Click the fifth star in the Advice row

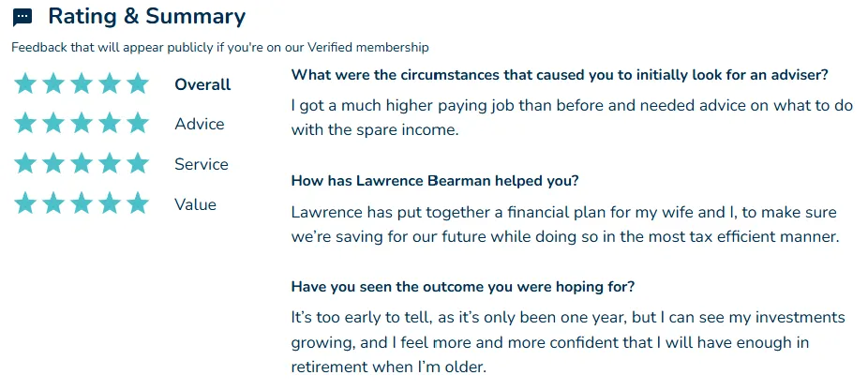click(x=137, y=123)
